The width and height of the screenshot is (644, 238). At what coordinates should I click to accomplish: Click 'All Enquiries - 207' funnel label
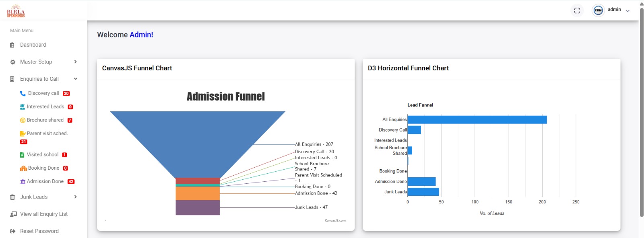click(x=314, y=144)
